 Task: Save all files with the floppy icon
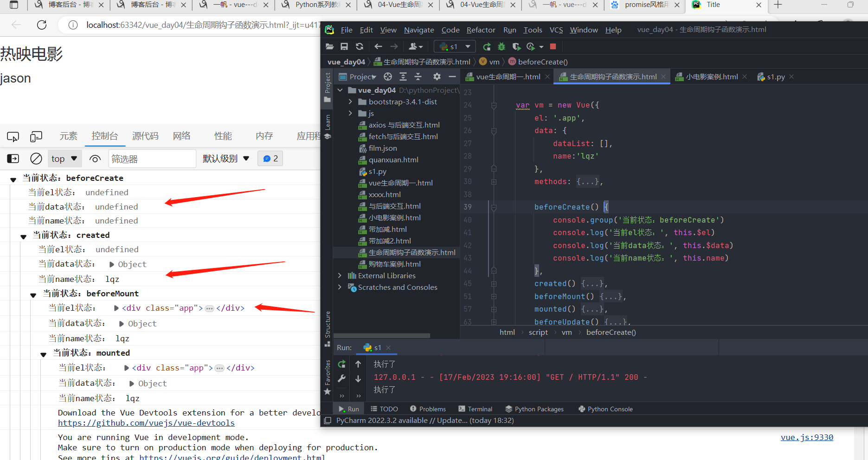(x=344, y=46)
